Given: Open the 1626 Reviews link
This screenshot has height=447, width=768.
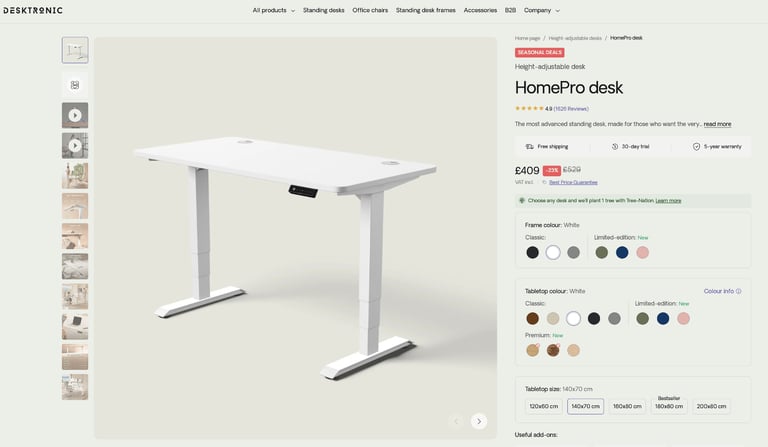Looking at the screenshot, I should 571,109.
